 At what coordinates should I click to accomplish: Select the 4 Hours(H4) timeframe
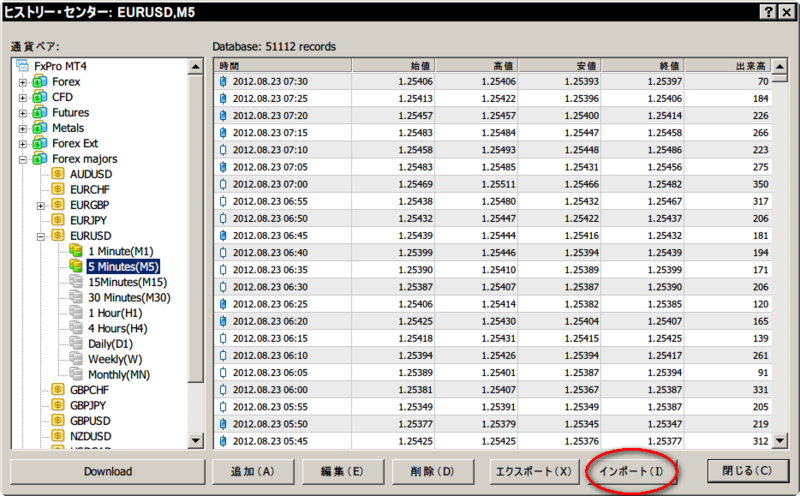117,328
